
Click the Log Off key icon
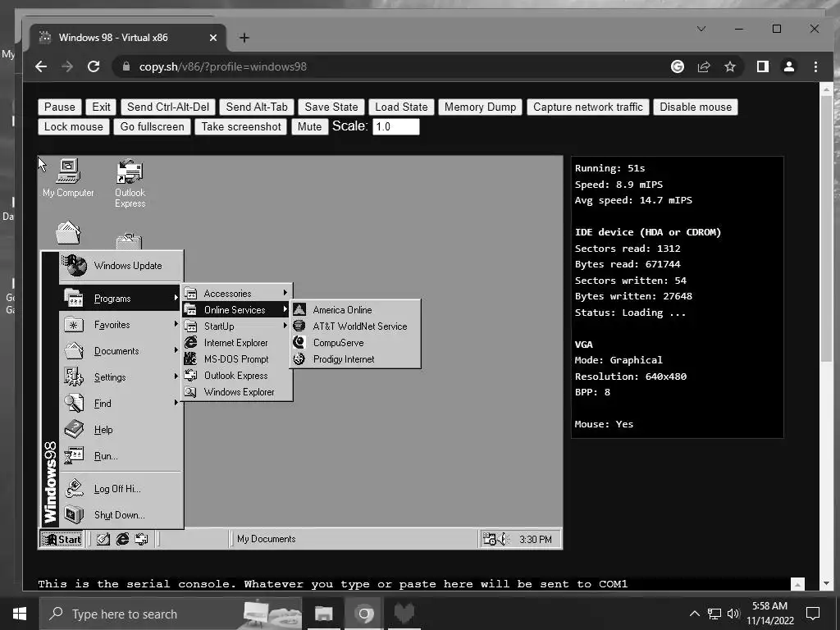73,488
